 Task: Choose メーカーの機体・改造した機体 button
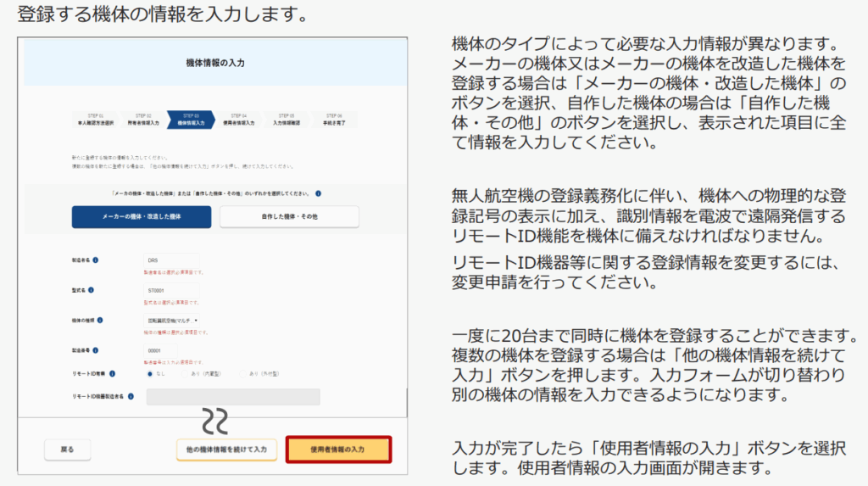click(142, 216)
